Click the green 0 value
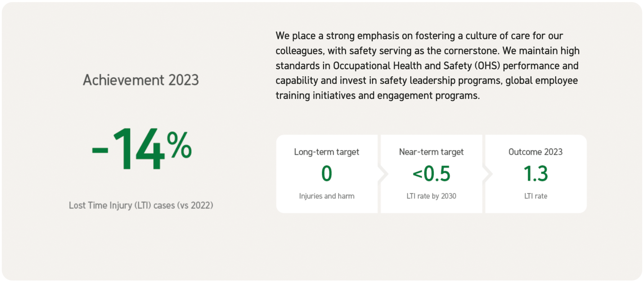 (327, 174)
